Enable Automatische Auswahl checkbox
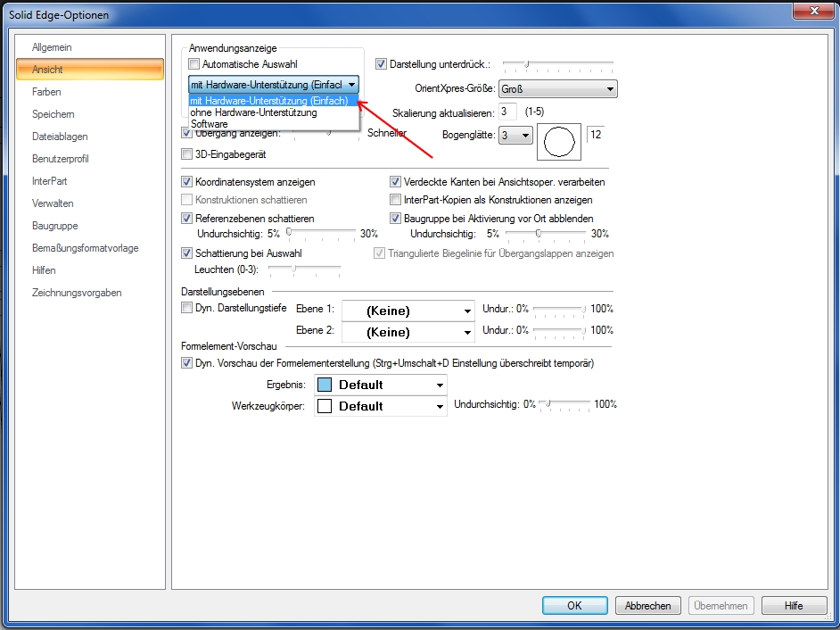The image size is (840, 630). (194, 64)
